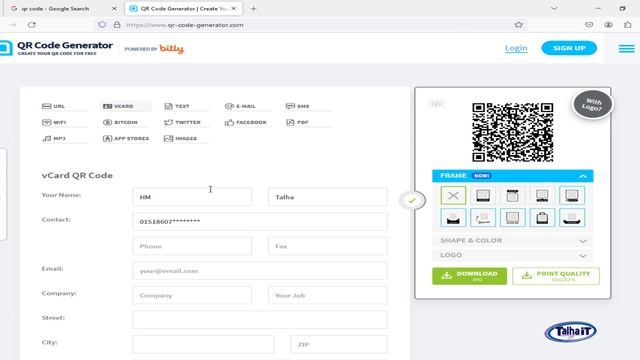This screenshot has width=640, height=360.
Task: Select the second frame style in top row
Action: [483, 196]
